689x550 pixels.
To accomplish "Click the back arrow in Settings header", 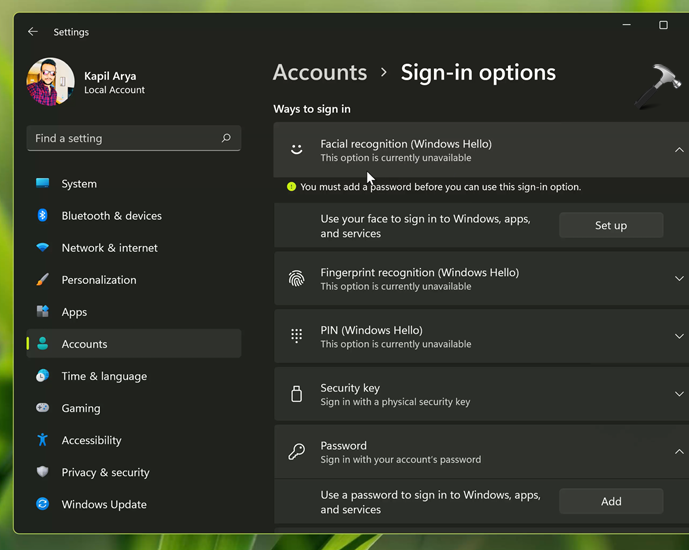I will click(33, 32).
